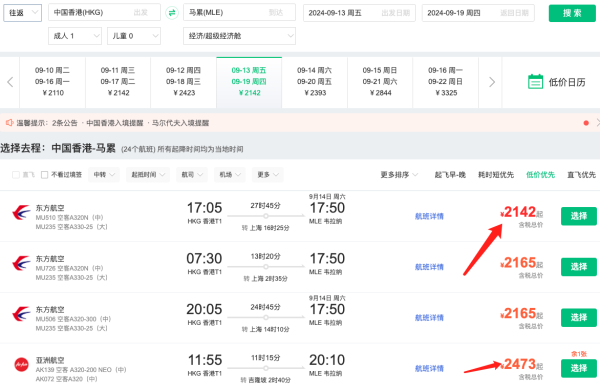Open the 儿童 0 passenger dropdown
Image resolution: width=600 pixels, height=391 pixels.
pos(134,36)
